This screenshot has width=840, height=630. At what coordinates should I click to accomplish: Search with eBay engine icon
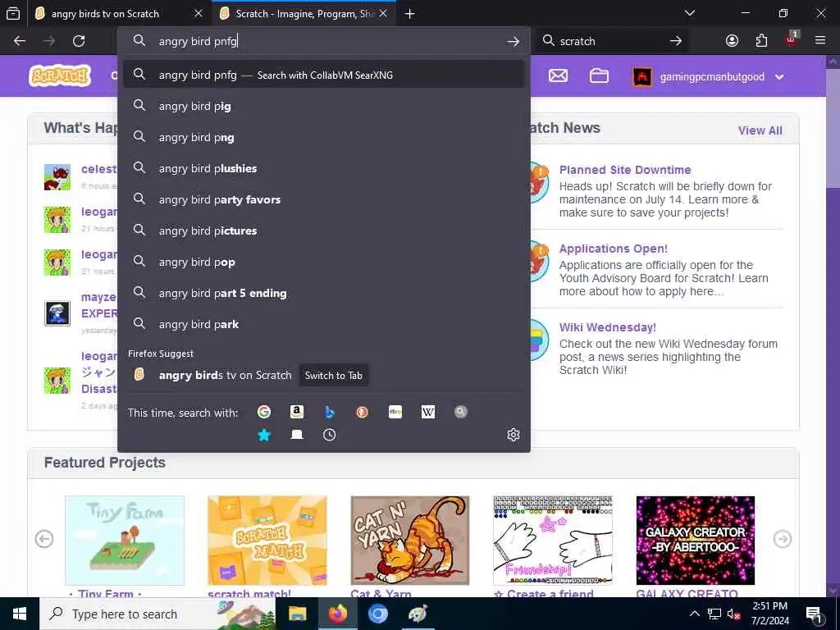click(x=395, y=412)
